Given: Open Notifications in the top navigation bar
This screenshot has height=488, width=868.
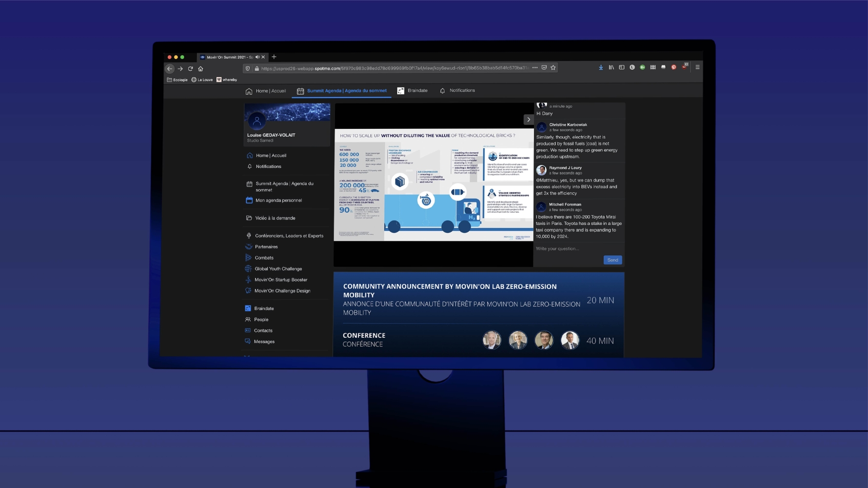Looking at the screenshot, I should tap(457, 91).
